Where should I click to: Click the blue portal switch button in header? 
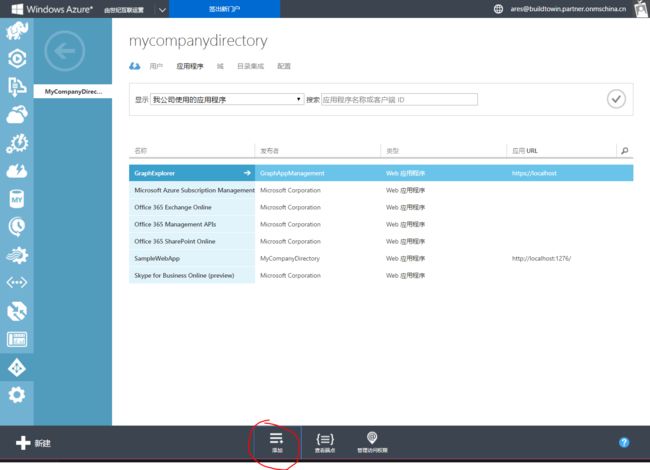point(224,9)
